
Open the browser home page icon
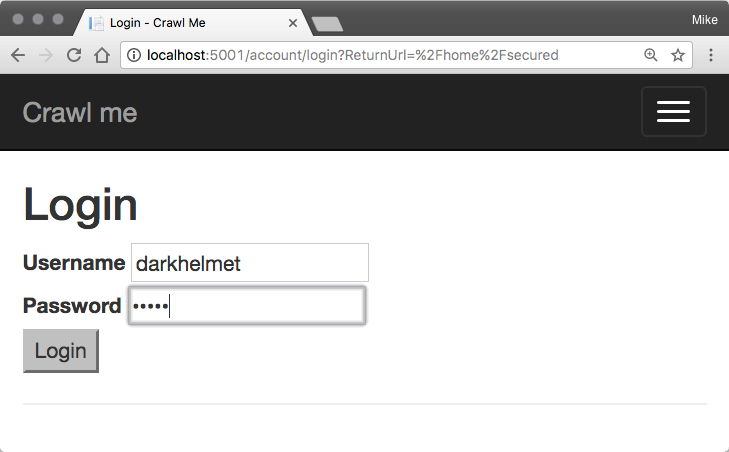(x=102, y=55)
